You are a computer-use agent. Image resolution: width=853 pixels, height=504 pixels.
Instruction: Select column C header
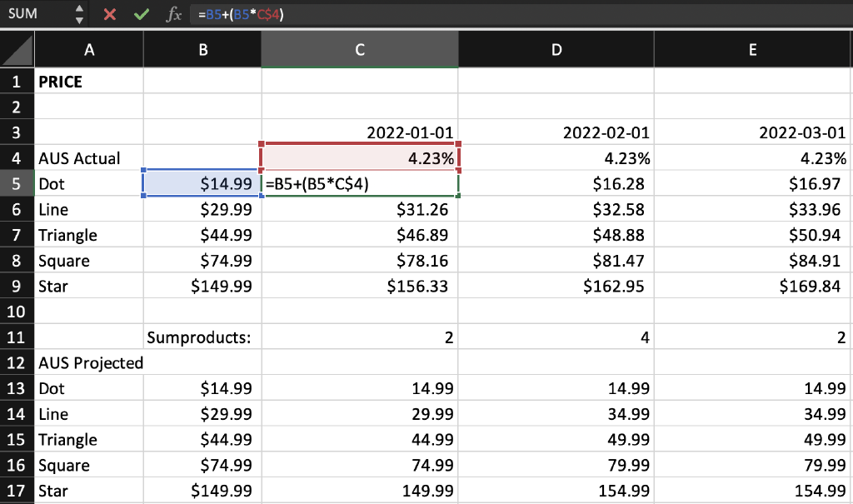[x=359, y=49]
